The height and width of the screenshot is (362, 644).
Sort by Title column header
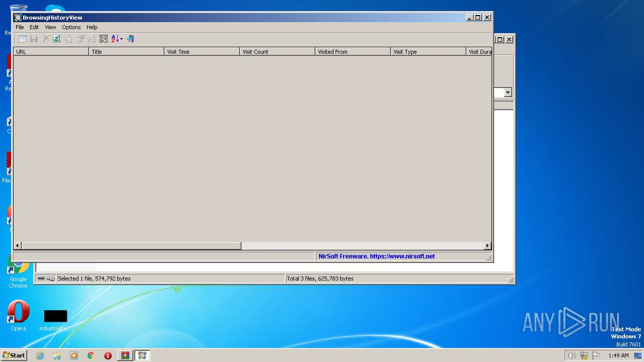click(x=126, y=51)
